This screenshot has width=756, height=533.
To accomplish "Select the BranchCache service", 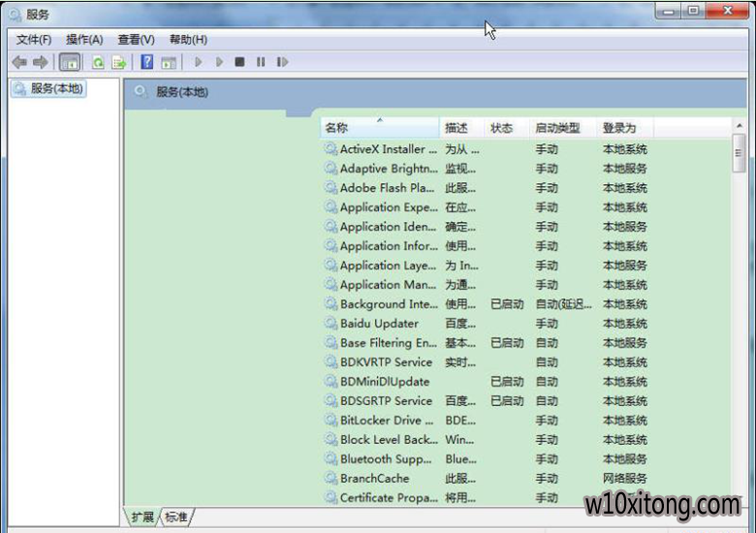I will [486, 478].
